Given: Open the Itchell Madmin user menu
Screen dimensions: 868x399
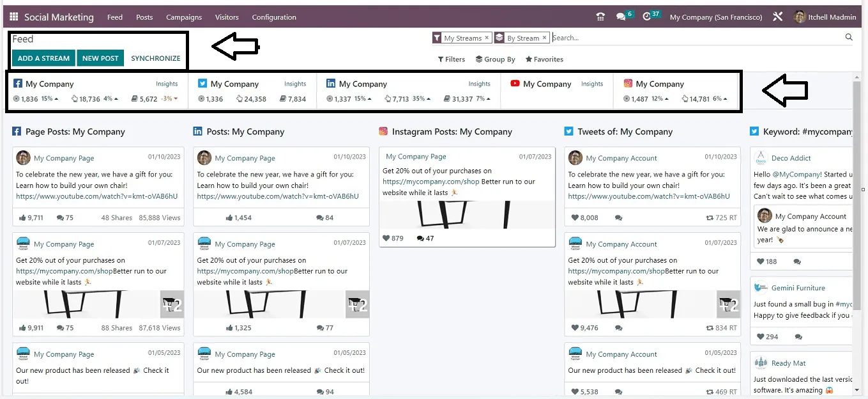Looking at the screenshot, I should (825, 17).
